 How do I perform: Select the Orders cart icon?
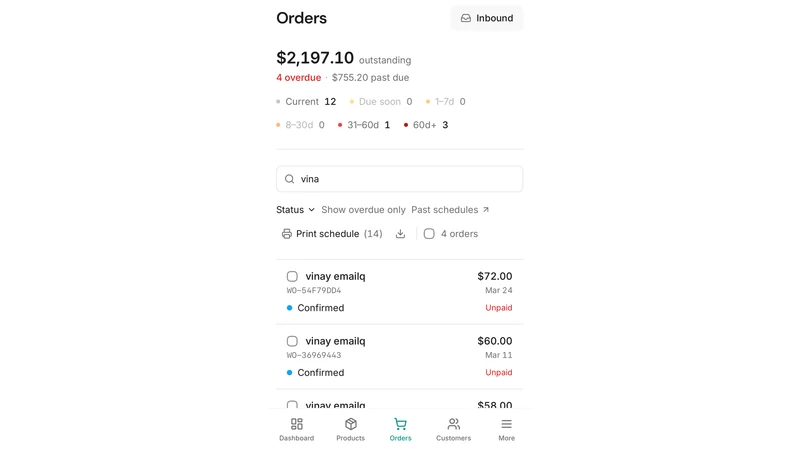[401, 424]
